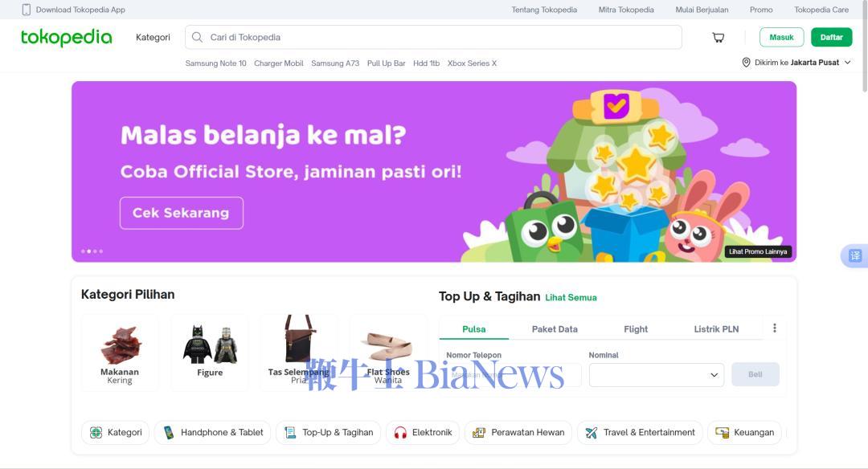The height and width of the screenshot is (469, 868).
Task: Click the phone icon beside Download Tokopedia App
Action: click(x=26, y=10)
